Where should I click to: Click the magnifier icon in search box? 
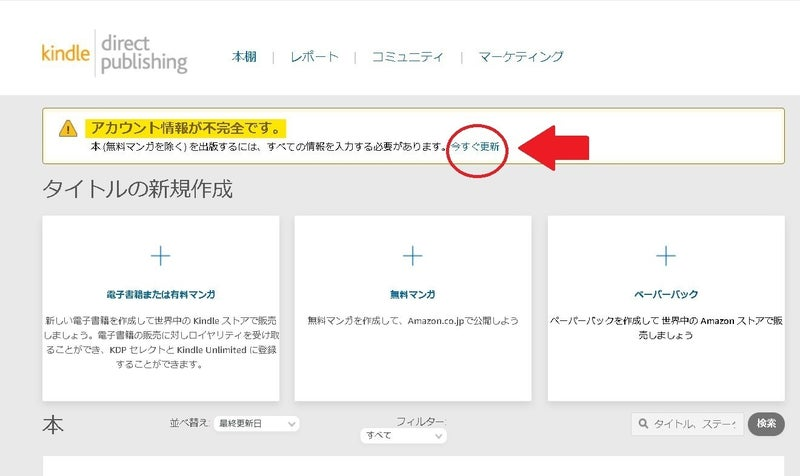click(x=643, y=424)
